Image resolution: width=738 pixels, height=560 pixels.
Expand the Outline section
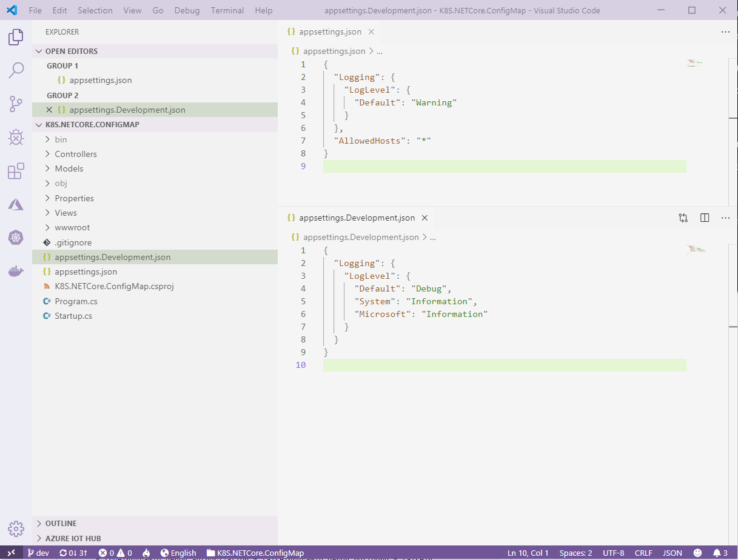pos(155,523)
